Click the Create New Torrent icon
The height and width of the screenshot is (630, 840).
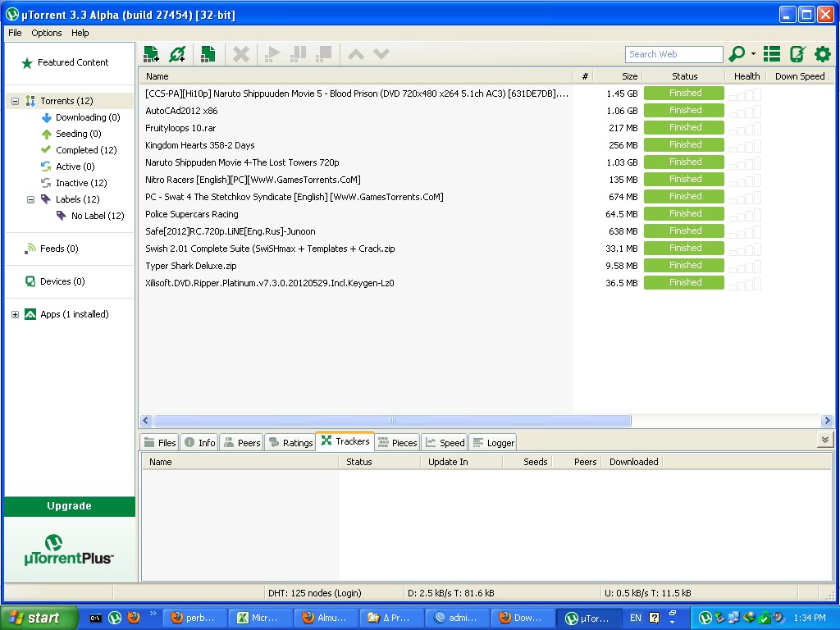click(208, 54)
